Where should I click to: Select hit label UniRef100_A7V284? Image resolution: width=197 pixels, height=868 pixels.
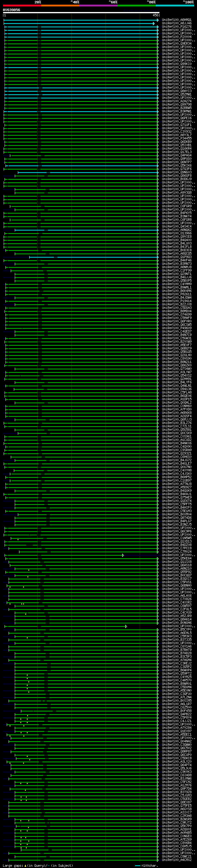[176, 728]
